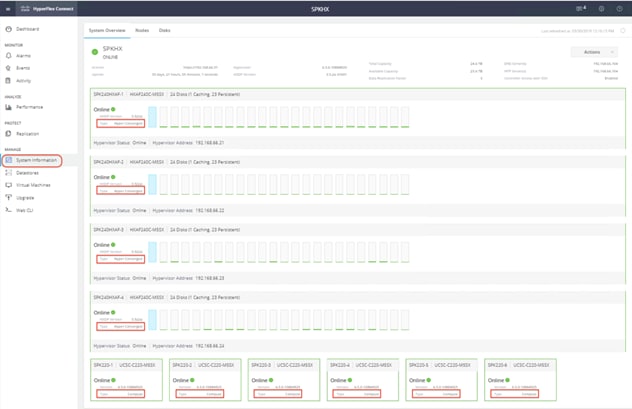Click the Alarms bell icon
Image resolution: width=632 pixels, height=409 pixels.
click(x=8, y=56)
